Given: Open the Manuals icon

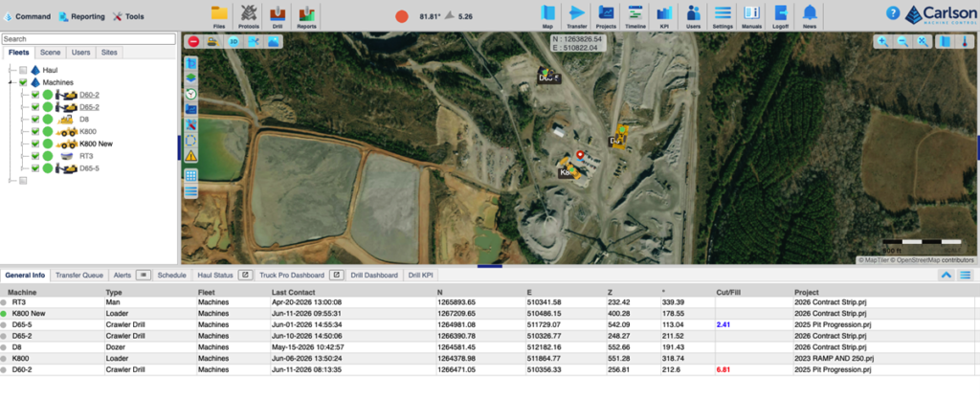Looking at the screenshot, I should pos(751,15).
